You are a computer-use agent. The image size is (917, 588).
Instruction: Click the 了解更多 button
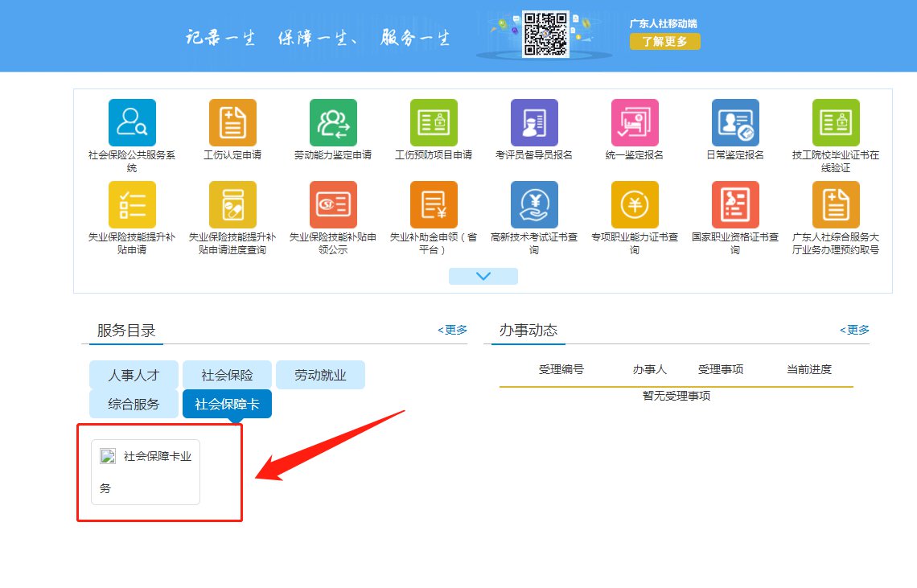[x=664, y=42]
